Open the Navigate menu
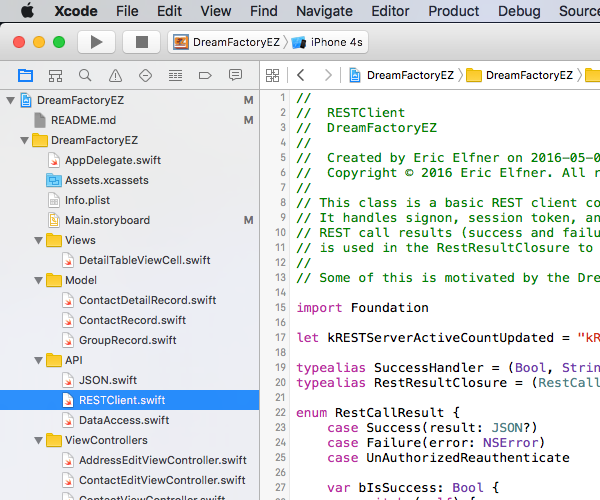The height and width of the screenshot is (500, 600). 324,11
